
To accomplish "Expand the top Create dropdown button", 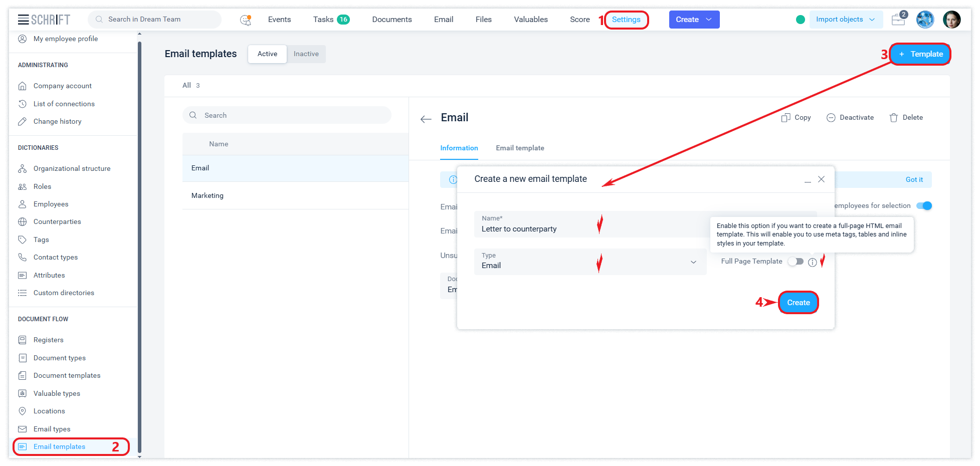I will (x=694, y=20).
